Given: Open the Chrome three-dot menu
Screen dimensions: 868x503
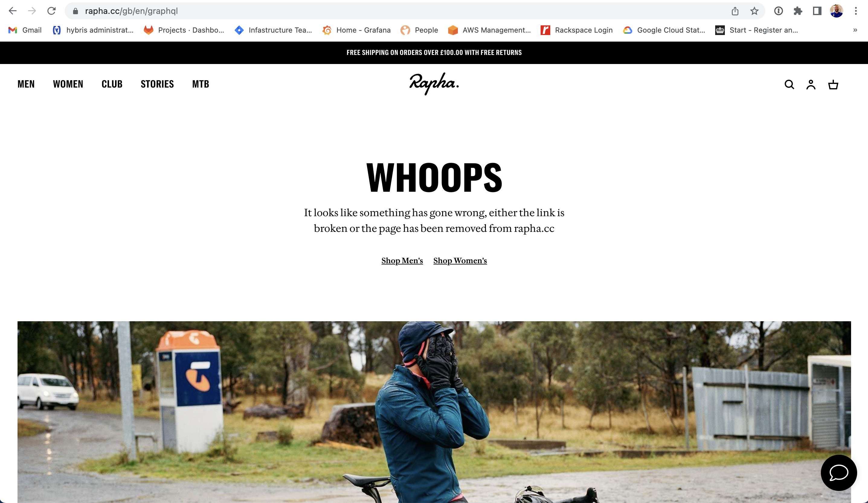Looking at the screenshot, I should coord(856,11).
